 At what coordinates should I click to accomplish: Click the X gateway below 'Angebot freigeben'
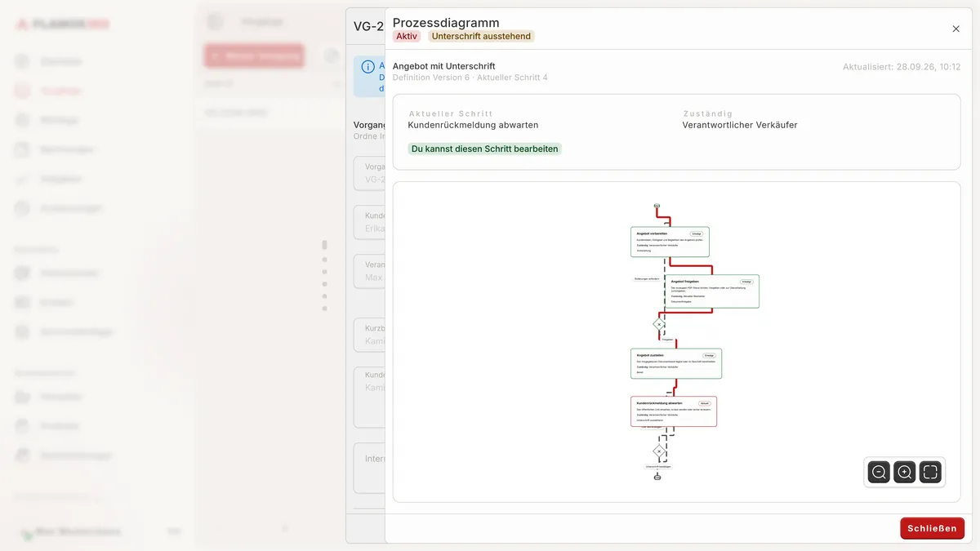[659, 324]
